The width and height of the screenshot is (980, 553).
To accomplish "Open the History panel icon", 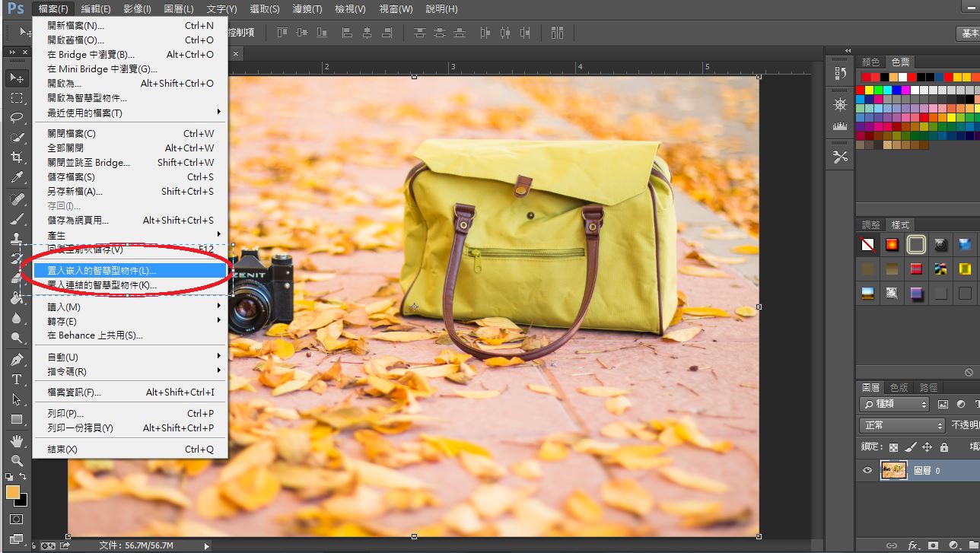I will point(840,73).
